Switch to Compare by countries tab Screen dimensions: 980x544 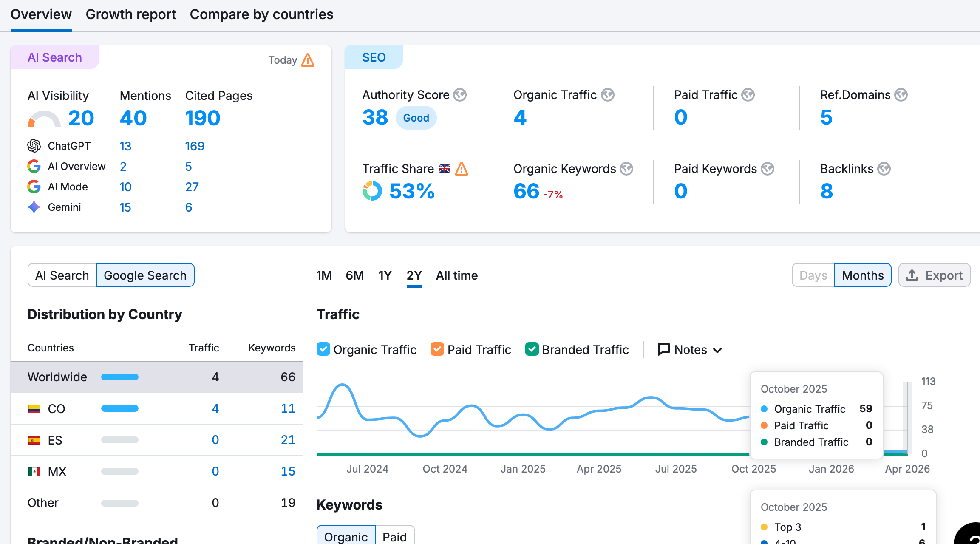(261, 14)
